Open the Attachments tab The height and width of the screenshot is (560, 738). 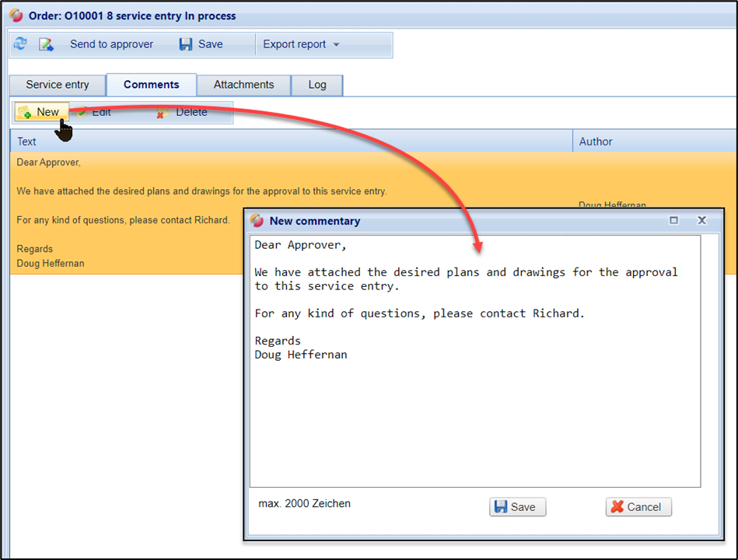(243, 85)
